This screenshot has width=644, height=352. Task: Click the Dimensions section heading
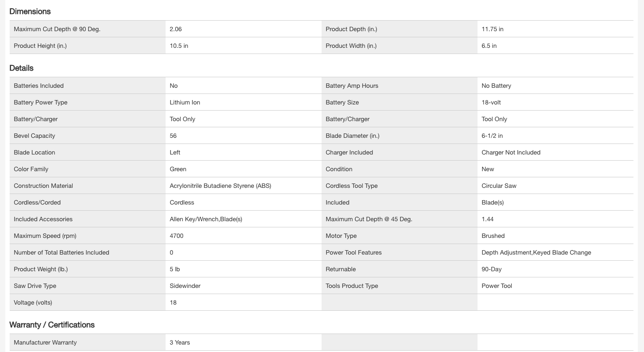[30, 11]
